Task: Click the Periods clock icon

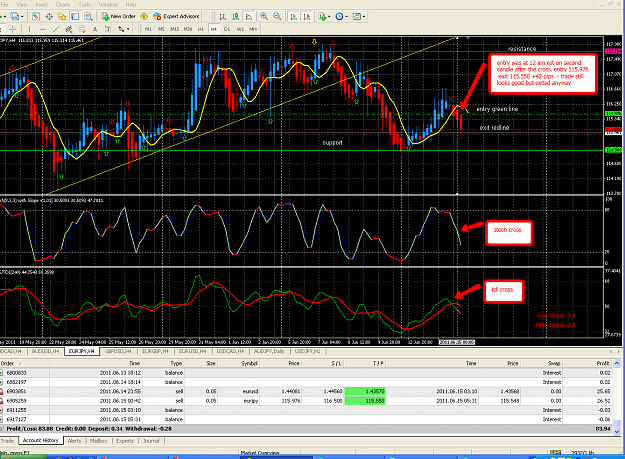Action: (x=339, y=16)
